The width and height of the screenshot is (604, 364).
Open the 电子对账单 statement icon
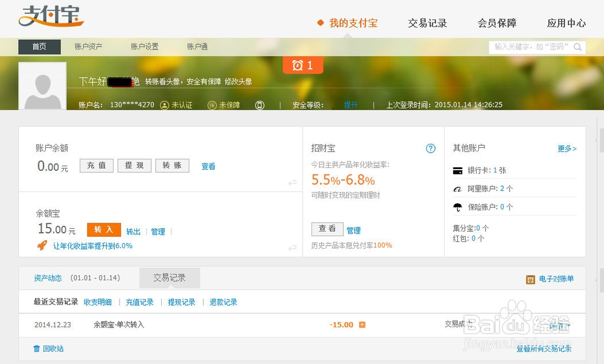(x=530, y=278)
